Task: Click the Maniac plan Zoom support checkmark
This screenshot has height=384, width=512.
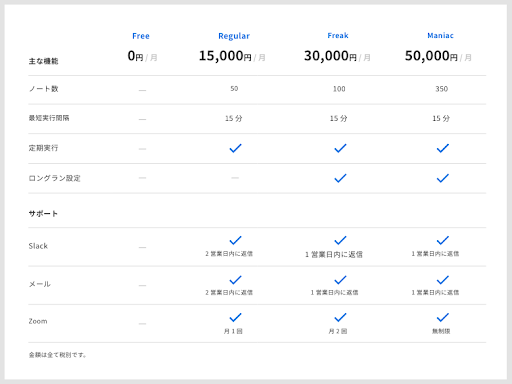Action: point(443,317)
